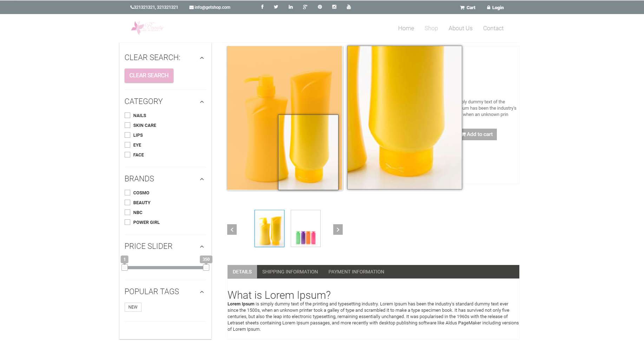Open the Instagram icon

click(334, 7)
